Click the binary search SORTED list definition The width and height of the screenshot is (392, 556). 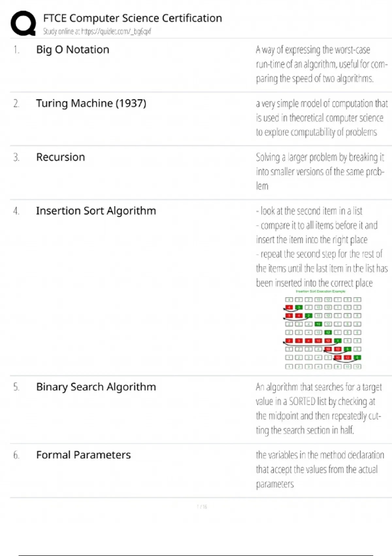click(318, 408)
